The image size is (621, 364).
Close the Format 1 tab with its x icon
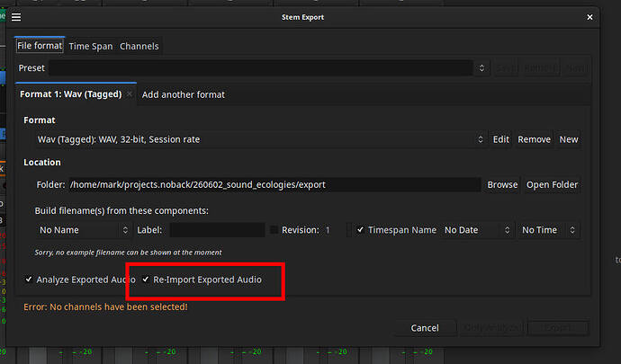(130, 94)
